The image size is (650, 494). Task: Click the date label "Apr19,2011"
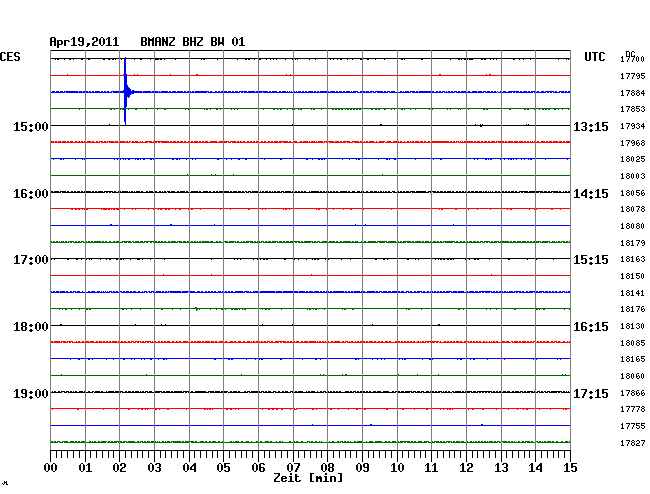(x=84, y=42)
